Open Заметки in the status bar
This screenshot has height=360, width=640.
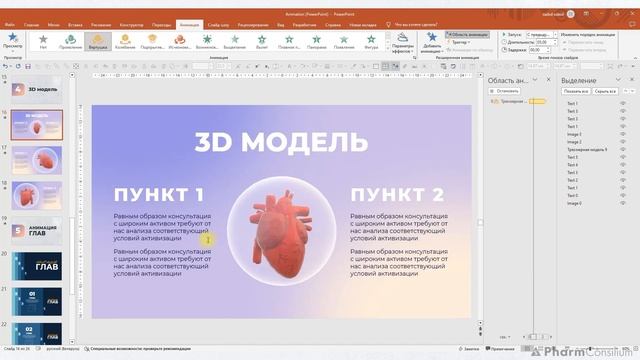tap(469, 349)
